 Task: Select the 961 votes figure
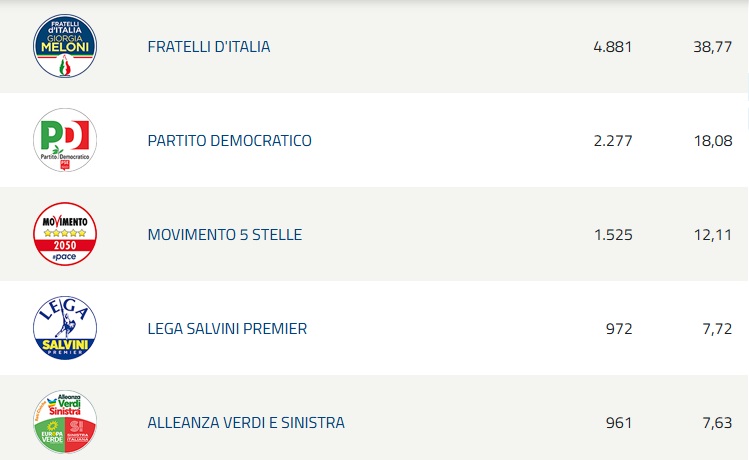(x=619, y=423)
